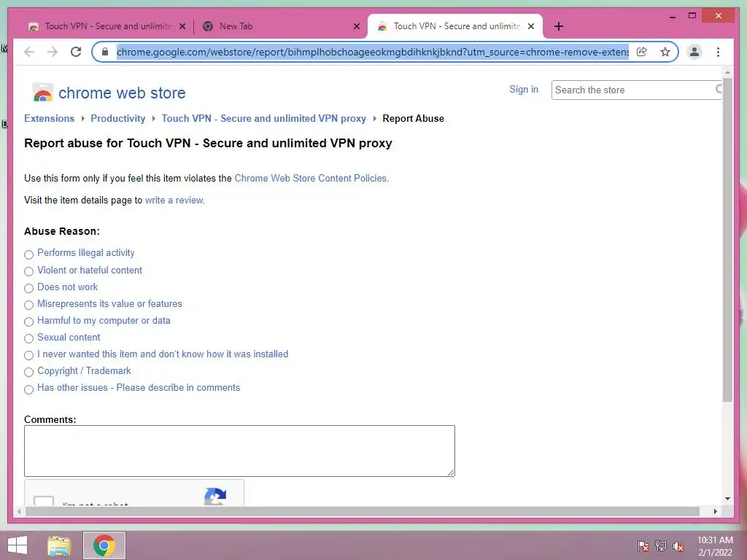
Task: Select Violent or hateful content reason
Action: tap(28, 271)
